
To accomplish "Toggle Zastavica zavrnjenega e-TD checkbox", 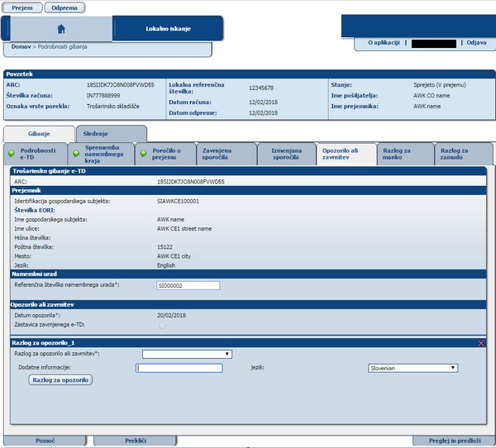I will [162, 325].
